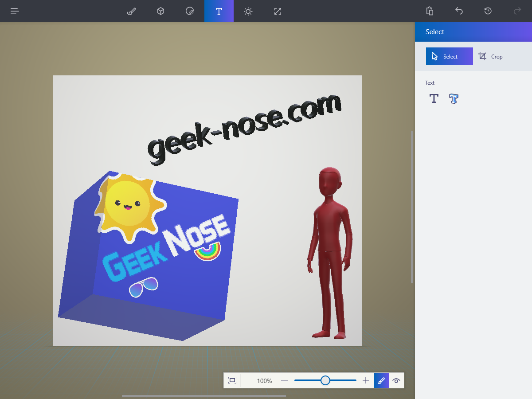Open the Canvas resize tab
This screenshot has height=399, width=532.
[x=278, y=11]
